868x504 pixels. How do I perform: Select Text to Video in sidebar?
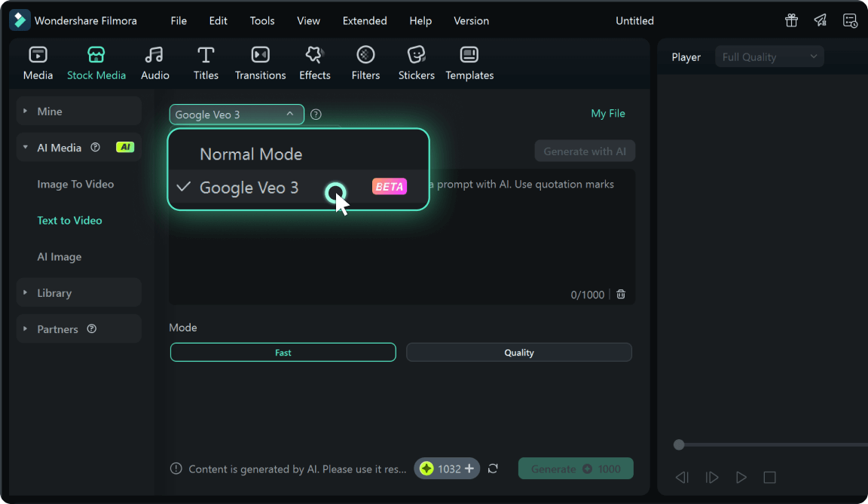click(x=70, y=220)
